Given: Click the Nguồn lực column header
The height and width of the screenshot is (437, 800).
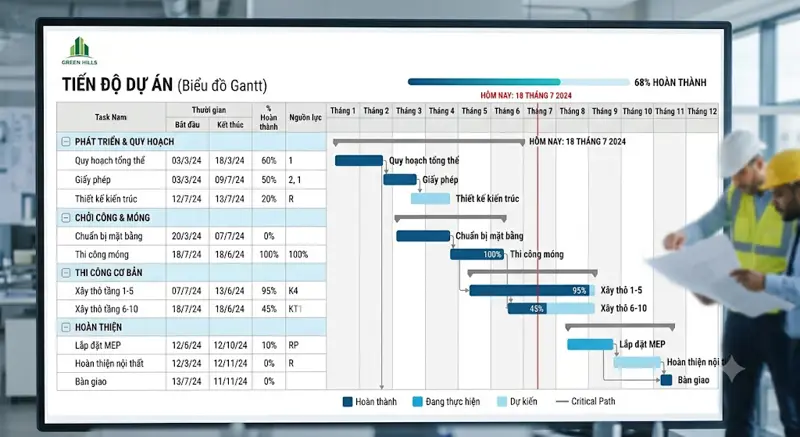Looking at the screenshot, I should pos(305,117).
